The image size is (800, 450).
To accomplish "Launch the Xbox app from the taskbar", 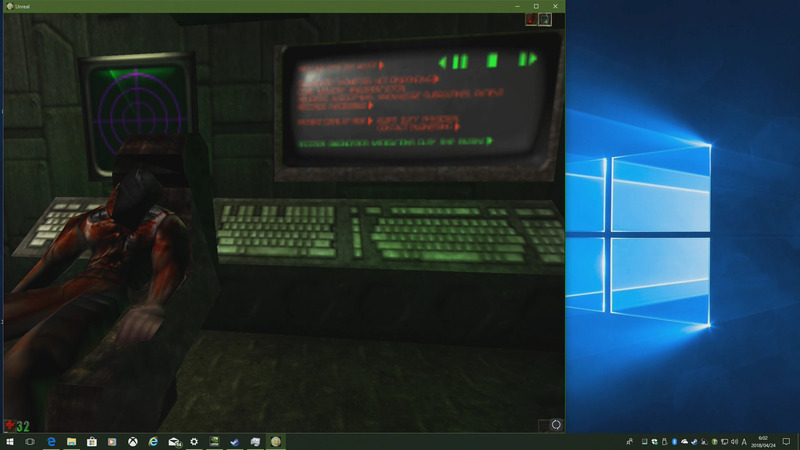I will click(x=133, y=442).
